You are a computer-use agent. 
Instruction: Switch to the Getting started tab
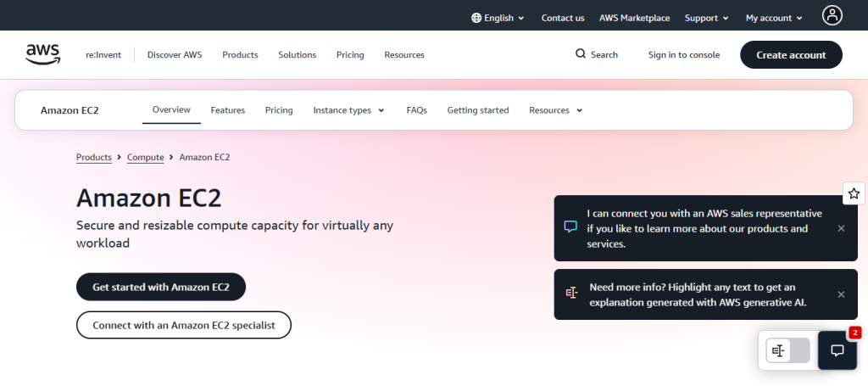[478, 110]
